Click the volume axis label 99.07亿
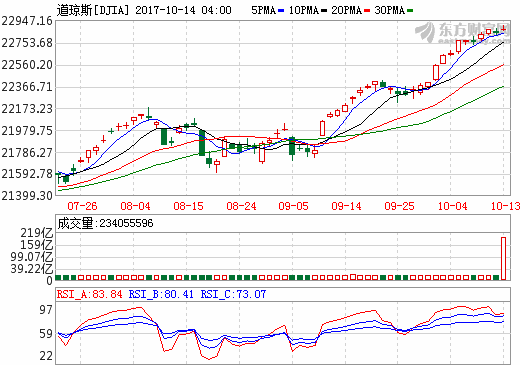The height and width of the screenshot is (365, 520). pos(32,257)
